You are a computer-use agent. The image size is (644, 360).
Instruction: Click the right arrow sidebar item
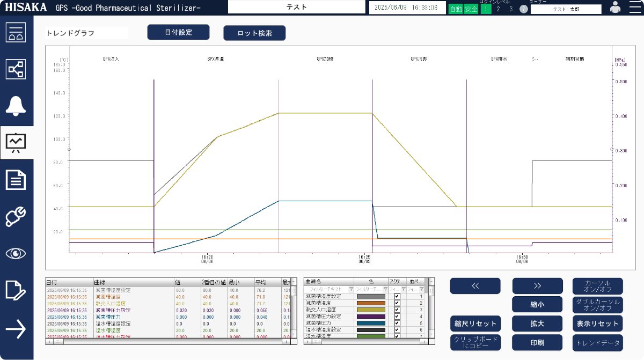[x=16, y=329]
